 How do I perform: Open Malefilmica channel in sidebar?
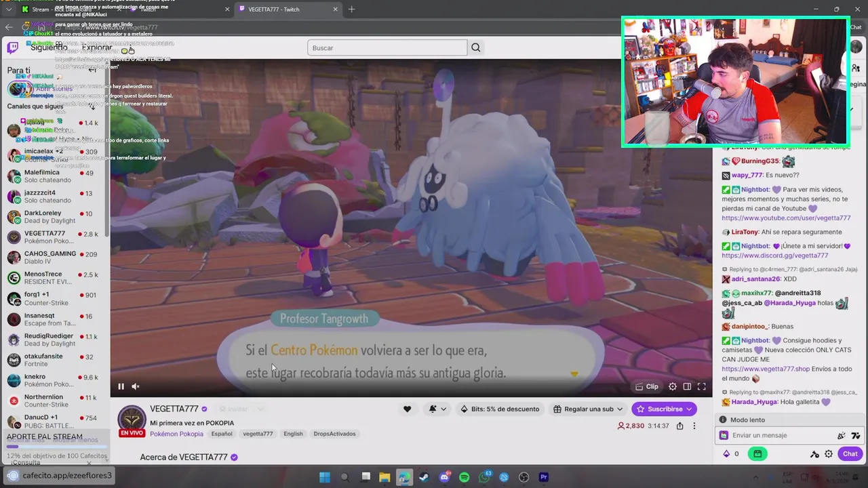tap(54, 176)
